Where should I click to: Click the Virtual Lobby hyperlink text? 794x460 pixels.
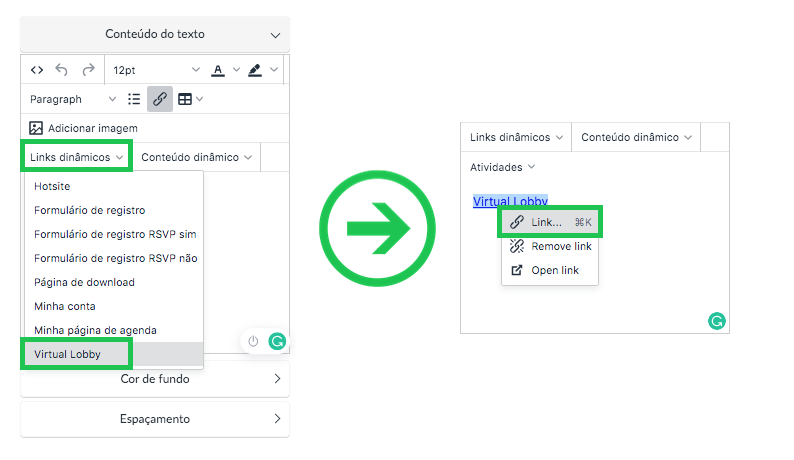coord(510,201)
